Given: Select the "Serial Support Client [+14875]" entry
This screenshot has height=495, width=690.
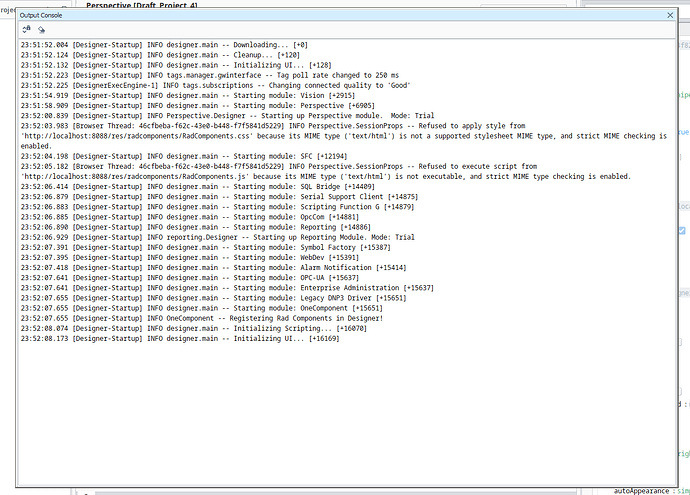Looking at the screenshot, I should [219, 197].
